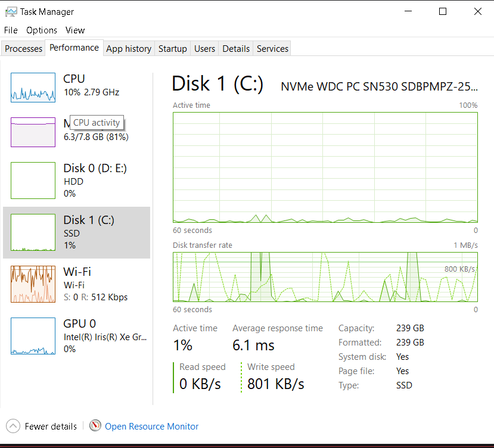Click the Active time graph area

pos(325,167)
